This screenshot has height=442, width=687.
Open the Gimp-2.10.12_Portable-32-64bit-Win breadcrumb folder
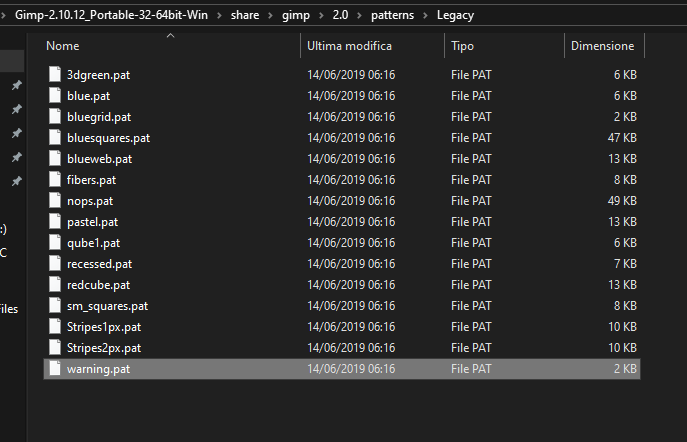tap(111, 15)
